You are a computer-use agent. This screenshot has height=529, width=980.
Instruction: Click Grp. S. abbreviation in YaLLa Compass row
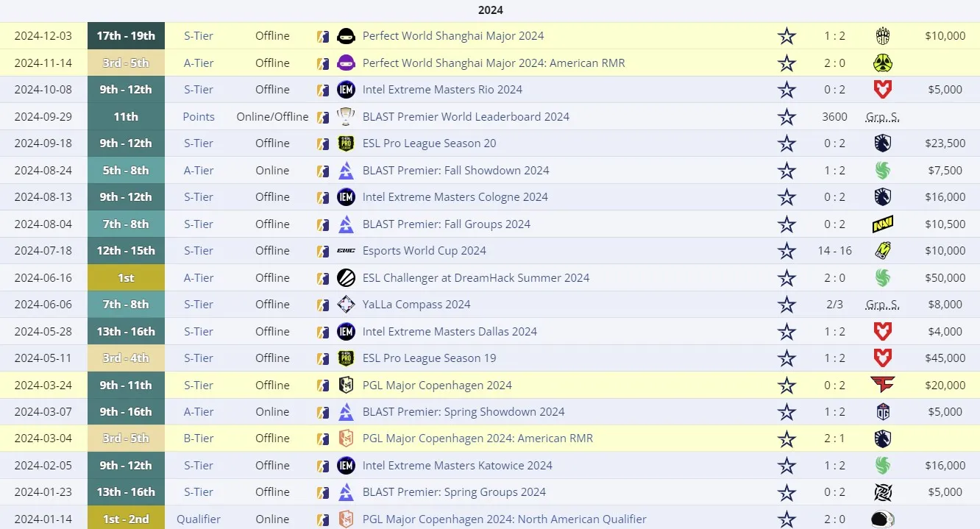[x=883, y=305]
